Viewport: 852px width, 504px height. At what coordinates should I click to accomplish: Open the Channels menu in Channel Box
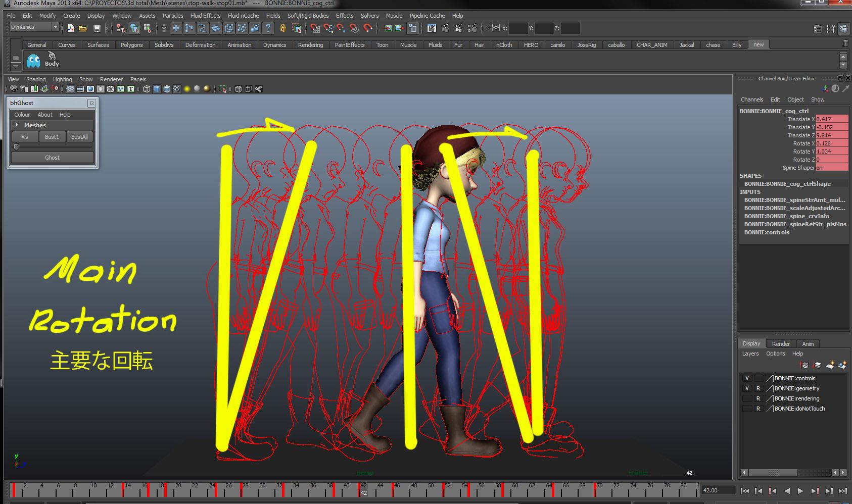click(x=752, y=99)
